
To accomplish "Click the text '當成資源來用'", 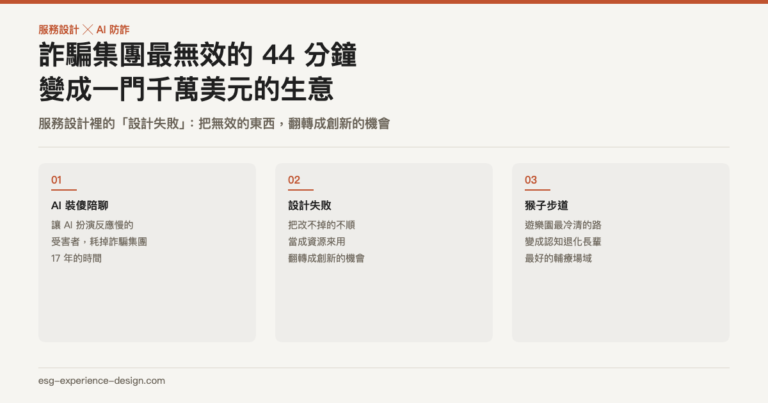I will pyautogui.click(x=316, y=241).
